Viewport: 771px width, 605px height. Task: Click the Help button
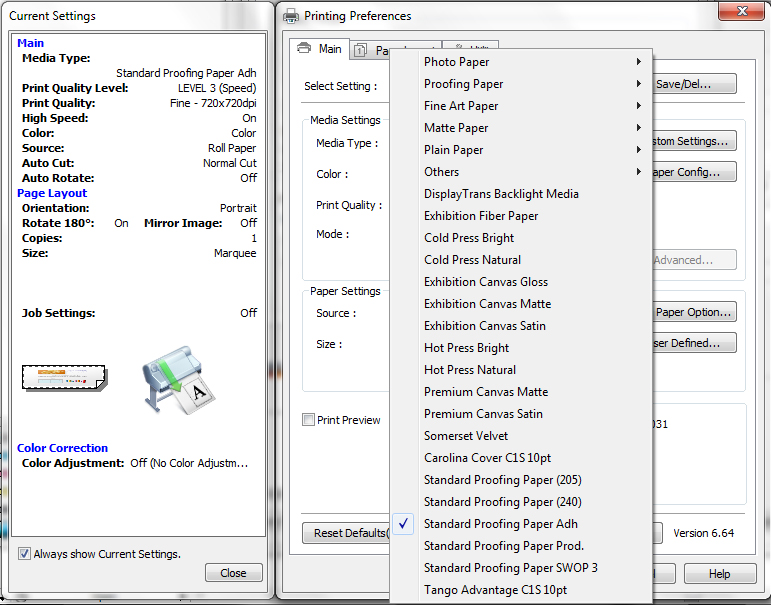720,574
